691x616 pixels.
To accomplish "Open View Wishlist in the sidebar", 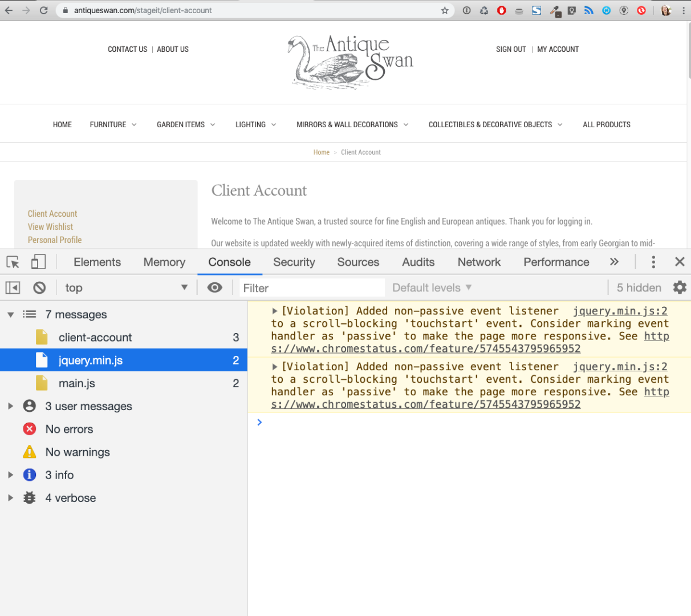I will 50,226.
